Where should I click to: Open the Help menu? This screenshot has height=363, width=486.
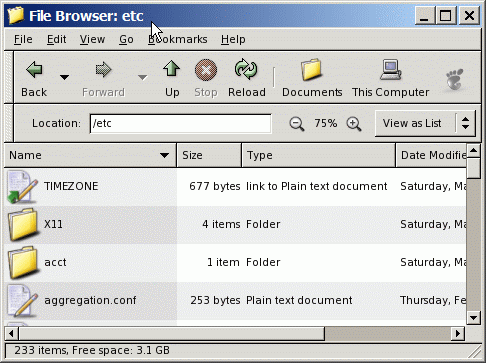coord(233,39)
